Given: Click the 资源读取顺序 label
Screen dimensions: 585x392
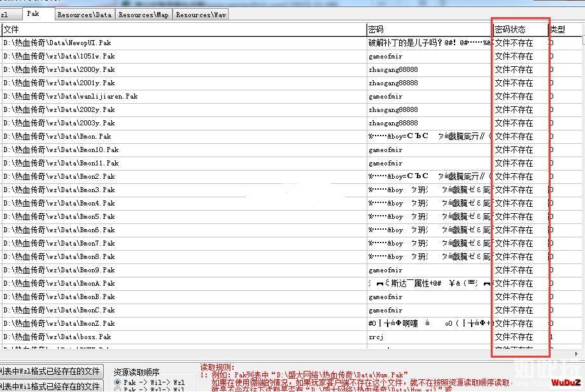Looking at the screenshot, I should click(136, 372).
